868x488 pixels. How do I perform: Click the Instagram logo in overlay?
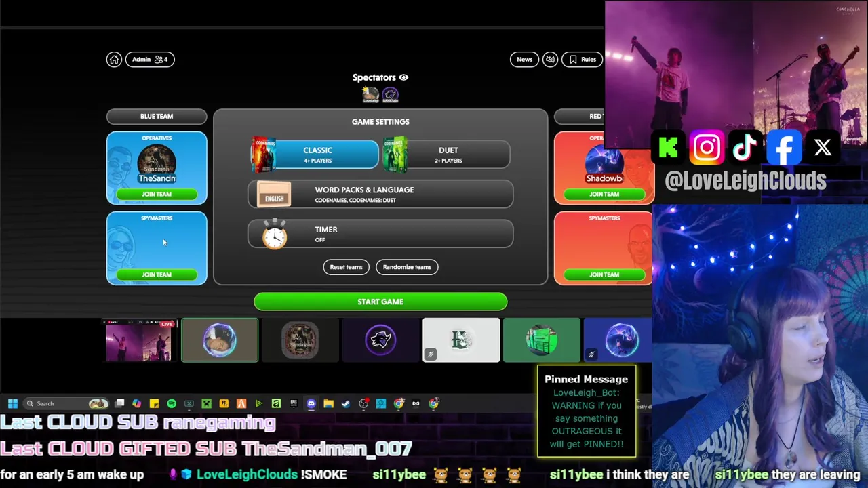[707, 148]
